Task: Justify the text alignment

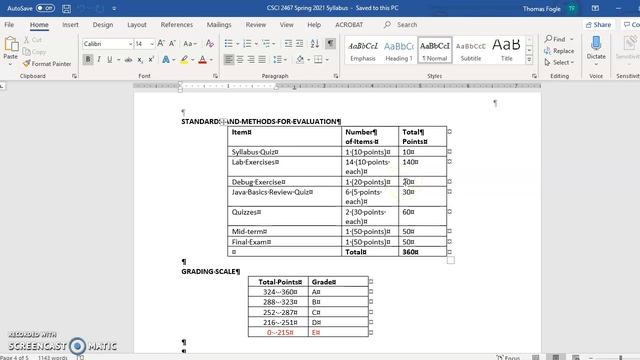Action: click(x=262, y=60)
